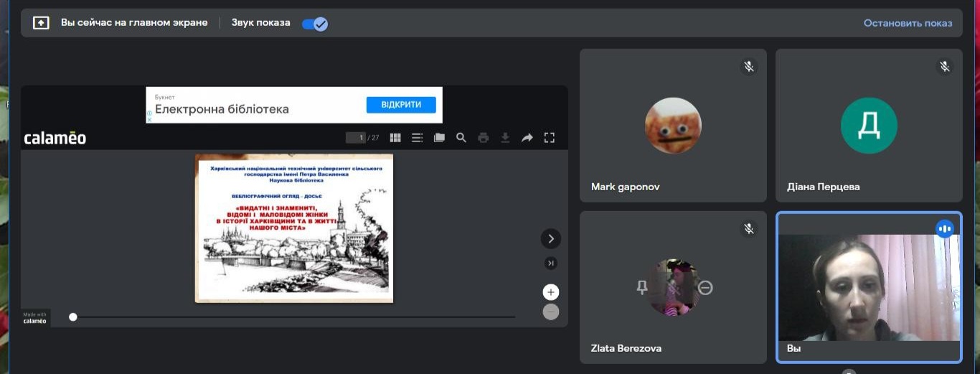This screenshot has height=374, width=980.
Task: Zoom in with the plus button
Action: click(550, 292)
